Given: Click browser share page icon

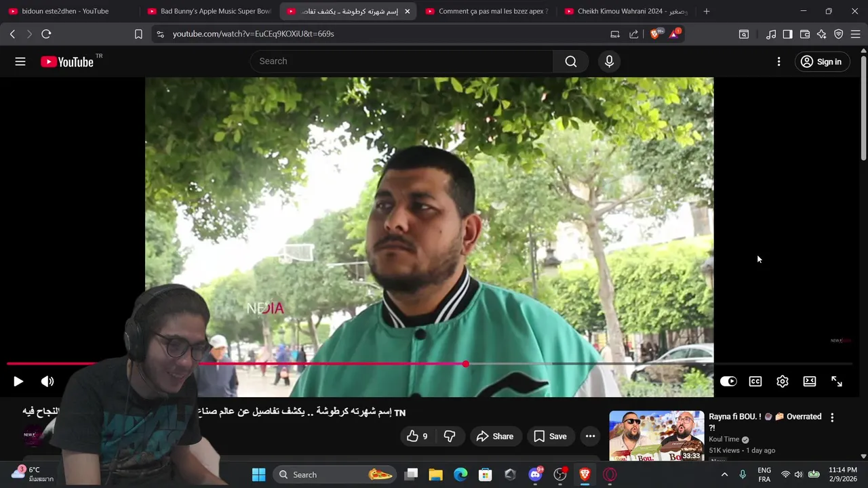Looking at the screenshot, I should point(634,34).
